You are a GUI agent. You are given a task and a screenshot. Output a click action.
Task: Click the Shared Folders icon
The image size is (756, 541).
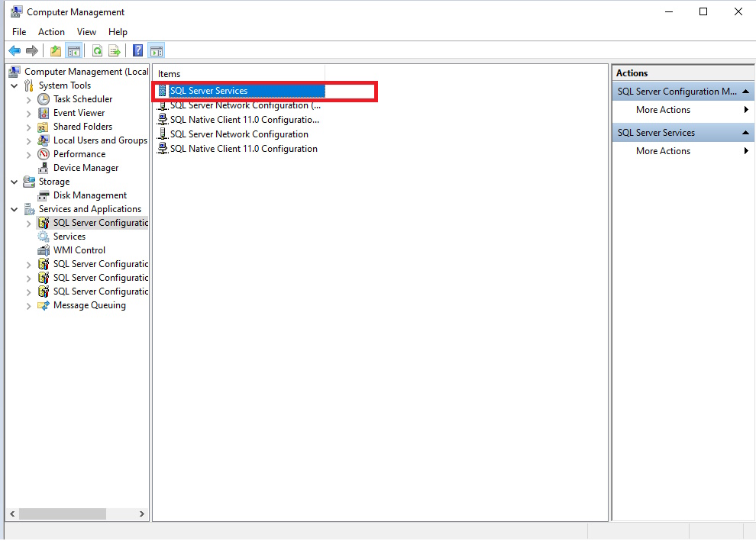coord(44,127)
